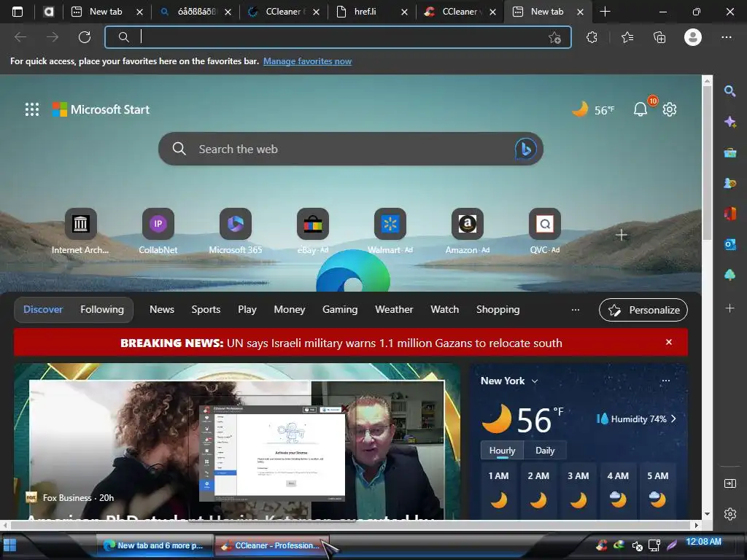This screenshot has height=560, width=747.
Task: Open the Sports category
Action: coord(206,309)
